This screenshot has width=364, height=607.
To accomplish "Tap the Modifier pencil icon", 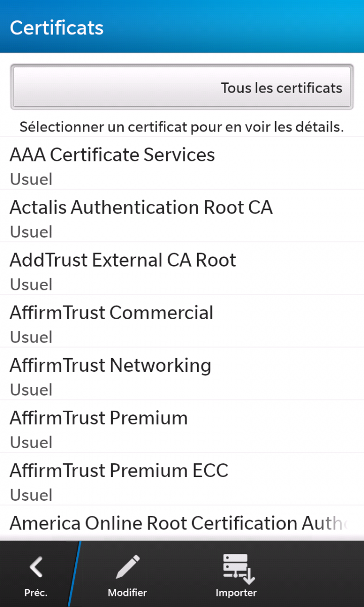I will [127, 567].
